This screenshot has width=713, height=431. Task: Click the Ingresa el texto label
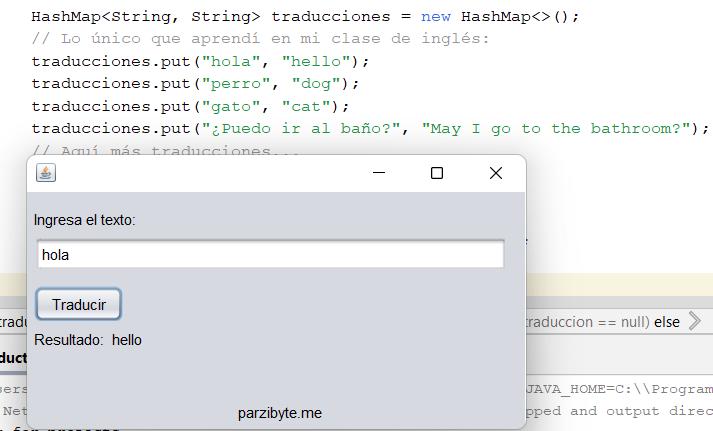pyautogui.click(x=85, y=220)
